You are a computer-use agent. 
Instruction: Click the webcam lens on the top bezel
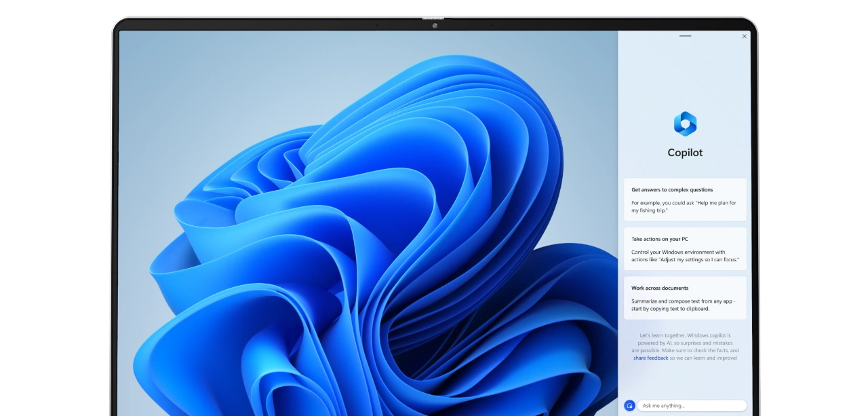(435, 26)
